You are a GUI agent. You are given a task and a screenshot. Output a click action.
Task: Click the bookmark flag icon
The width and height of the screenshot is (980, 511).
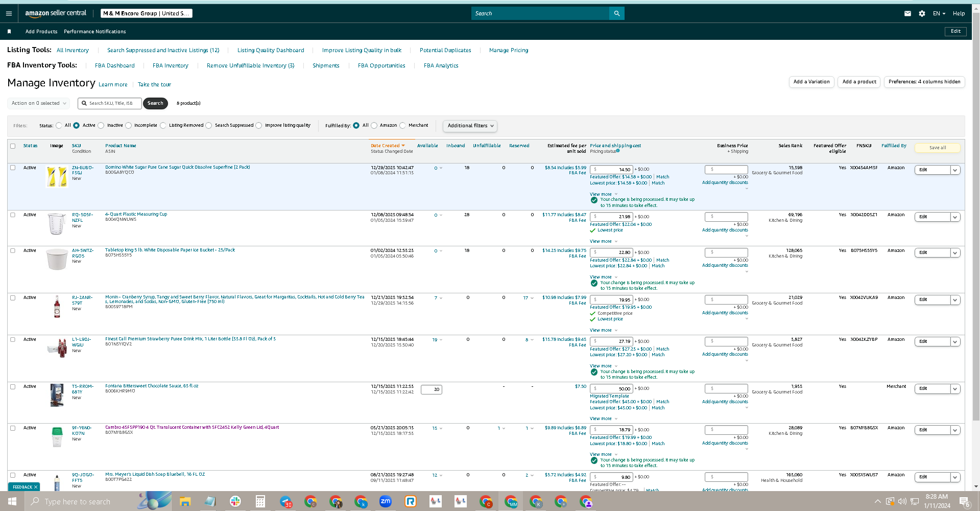pos(9,32)
